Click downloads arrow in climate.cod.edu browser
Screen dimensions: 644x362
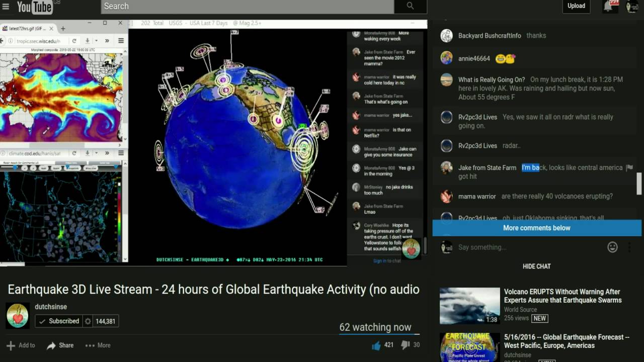[x=88, y=153]
